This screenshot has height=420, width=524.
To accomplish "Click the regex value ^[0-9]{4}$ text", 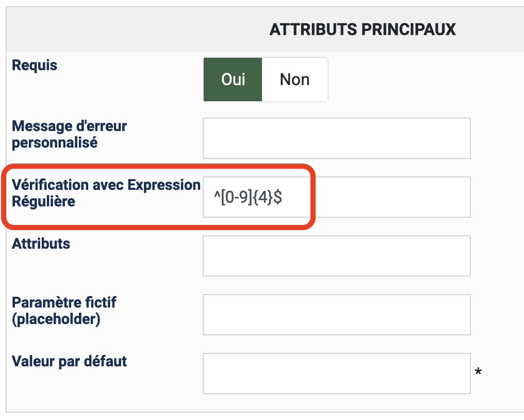I will click(248, 197).
